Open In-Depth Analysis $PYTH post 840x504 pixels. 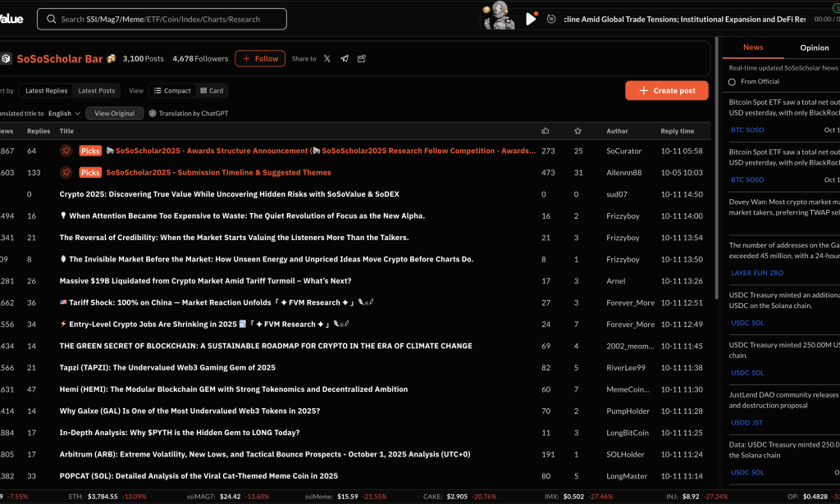pos(180,433)
